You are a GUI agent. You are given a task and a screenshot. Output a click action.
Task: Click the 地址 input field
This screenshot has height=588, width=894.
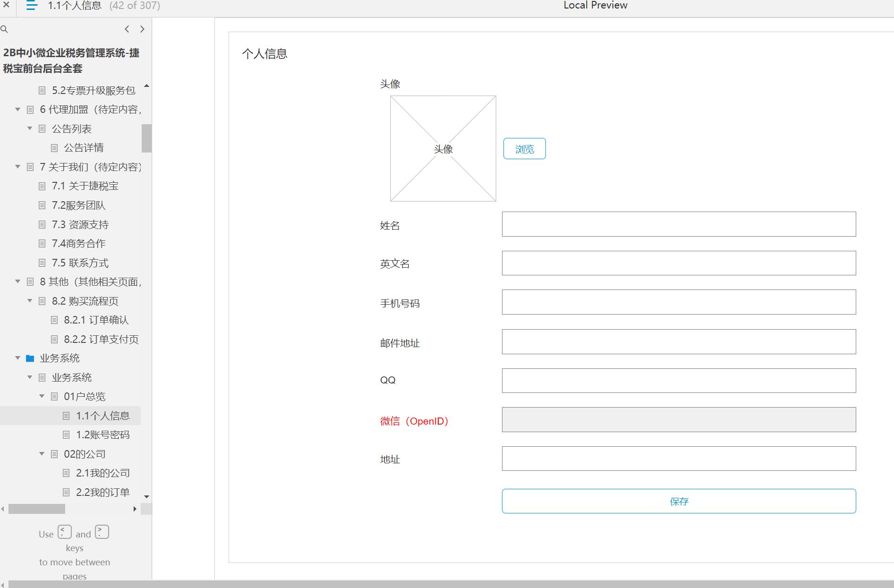pyautogui.click(x=679, y=459)
